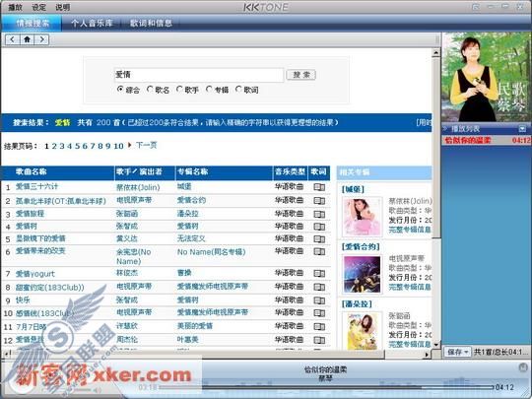Select playlist track 恰似你的温柔
Screen dimensions: 532x399
click(487, 140)
